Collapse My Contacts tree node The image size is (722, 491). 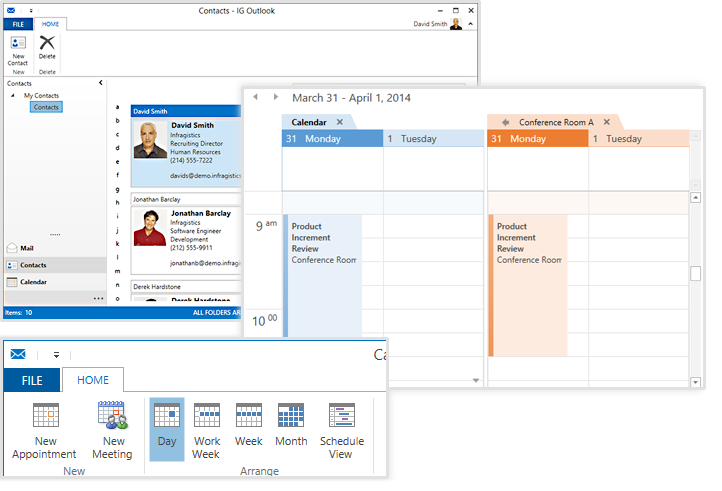coord(13,95)
